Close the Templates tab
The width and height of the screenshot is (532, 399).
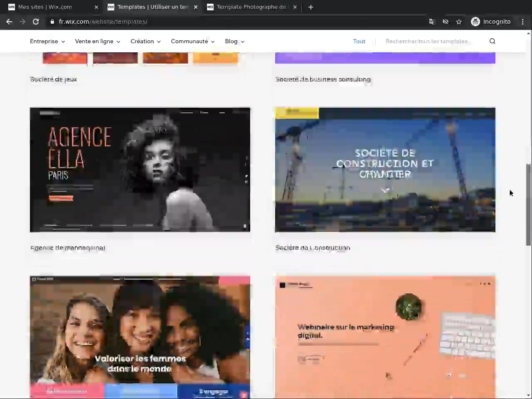pos(196,7)
